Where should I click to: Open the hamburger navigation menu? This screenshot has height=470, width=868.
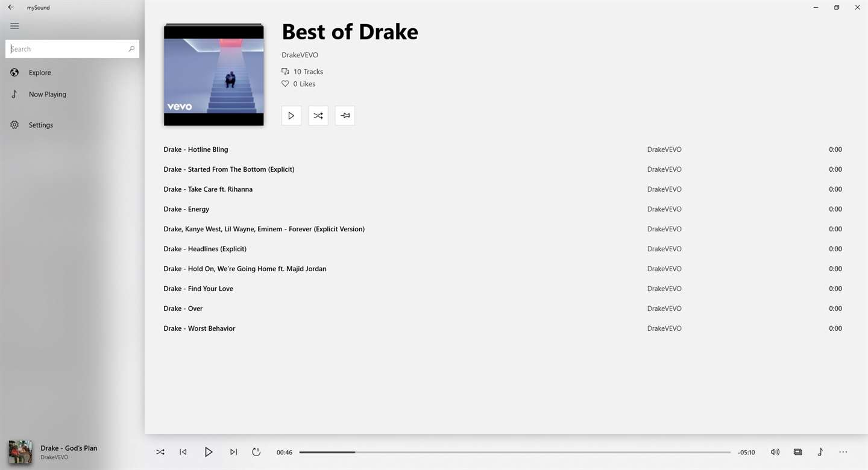tap(14, 26)
